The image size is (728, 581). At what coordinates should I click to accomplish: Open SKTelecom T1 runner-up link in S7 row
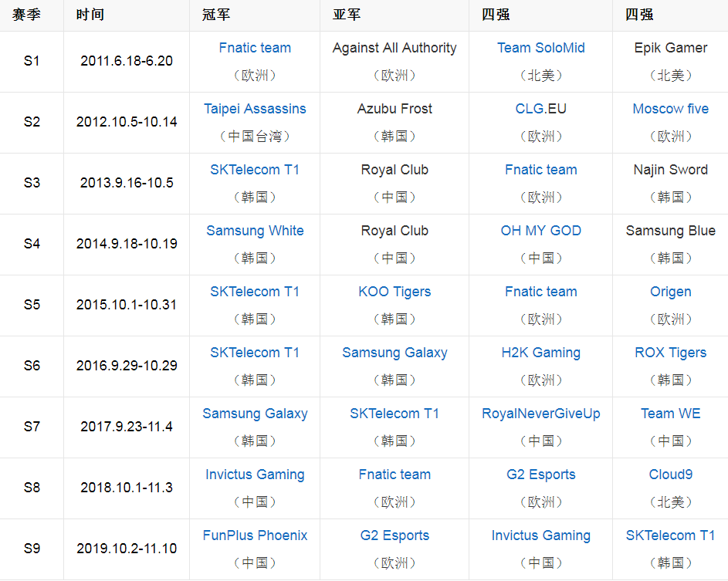click(x=394, y=414)
